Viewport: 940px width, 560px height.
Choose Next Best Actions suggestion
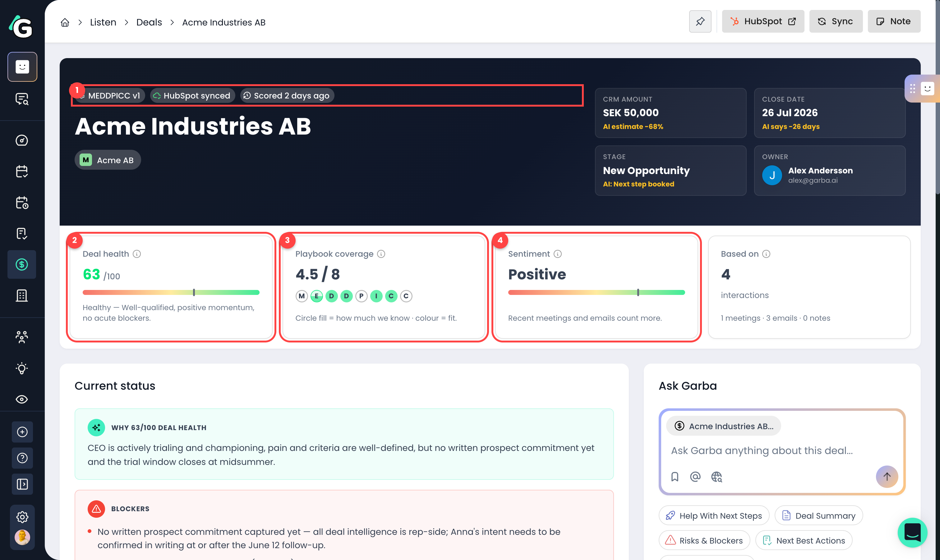point(804,540)
